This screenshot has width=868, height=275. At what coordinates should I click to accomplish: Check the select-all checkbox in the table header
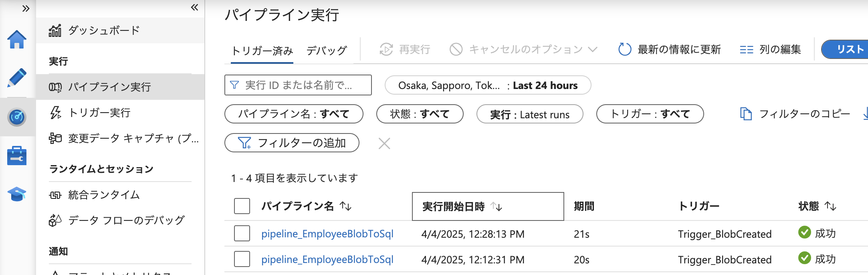point(242,206)
